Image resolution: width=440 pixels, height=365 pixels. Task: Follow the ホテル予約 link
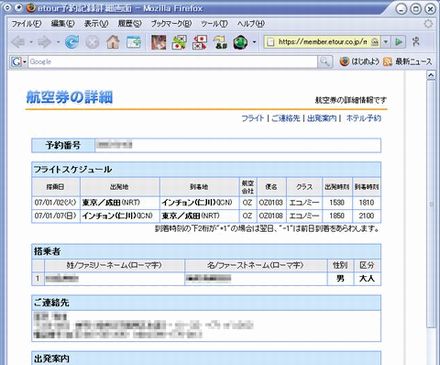(364, 118)
